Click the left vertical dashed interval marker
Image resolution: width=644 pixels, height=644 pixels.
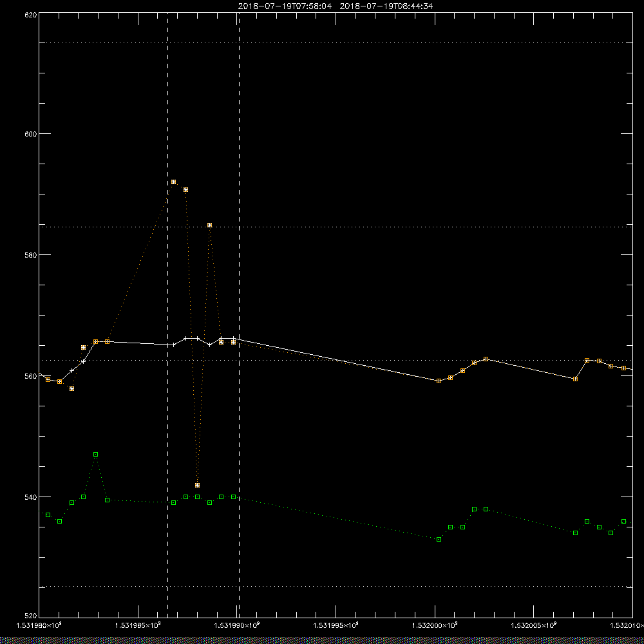(x=167, y=316)
